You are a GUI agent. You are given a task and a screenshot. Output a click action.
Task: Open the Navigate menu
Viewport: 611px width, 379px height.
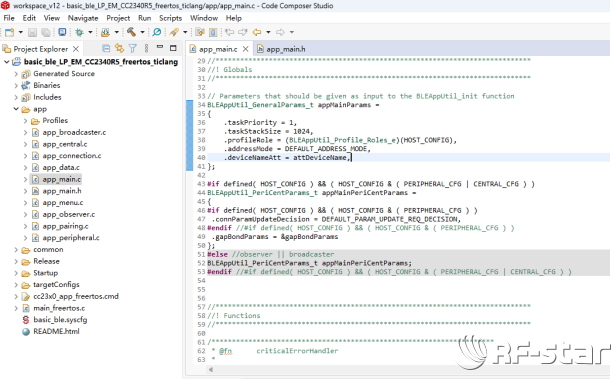click(83, 18)
